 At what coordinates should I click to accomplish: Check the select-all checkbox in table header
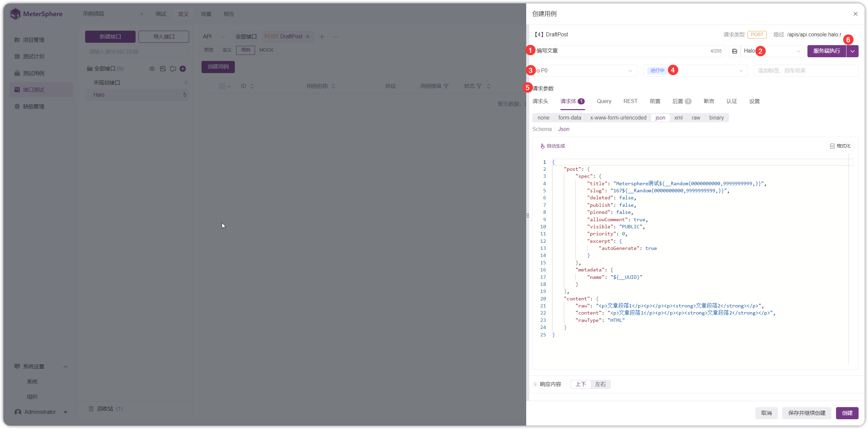point(222,86)
